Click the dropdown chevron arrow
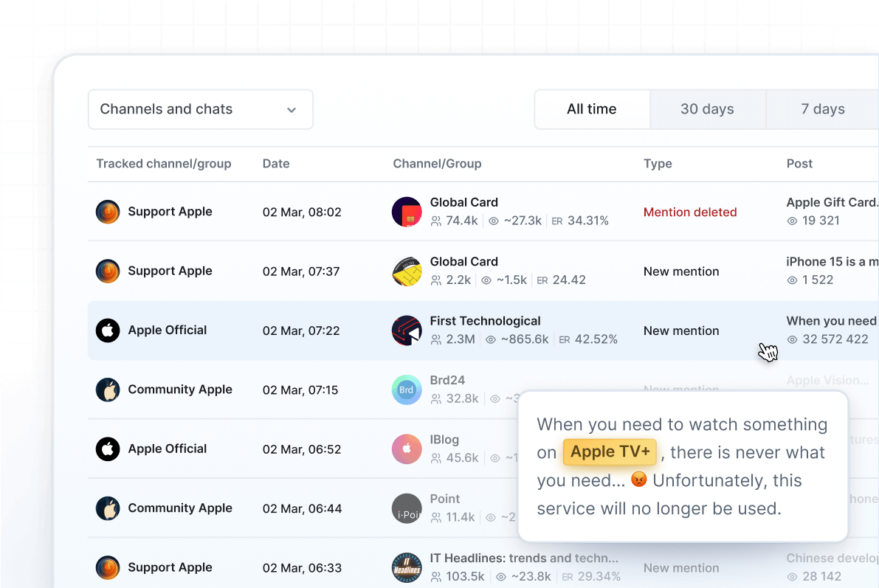Image resolution: width=879 pixels, height=588 pixels. [292, 110]
